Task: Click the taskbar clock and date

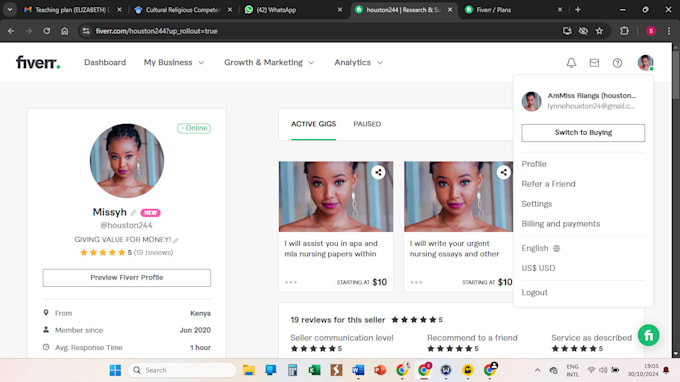Action: tap(643, 370)
